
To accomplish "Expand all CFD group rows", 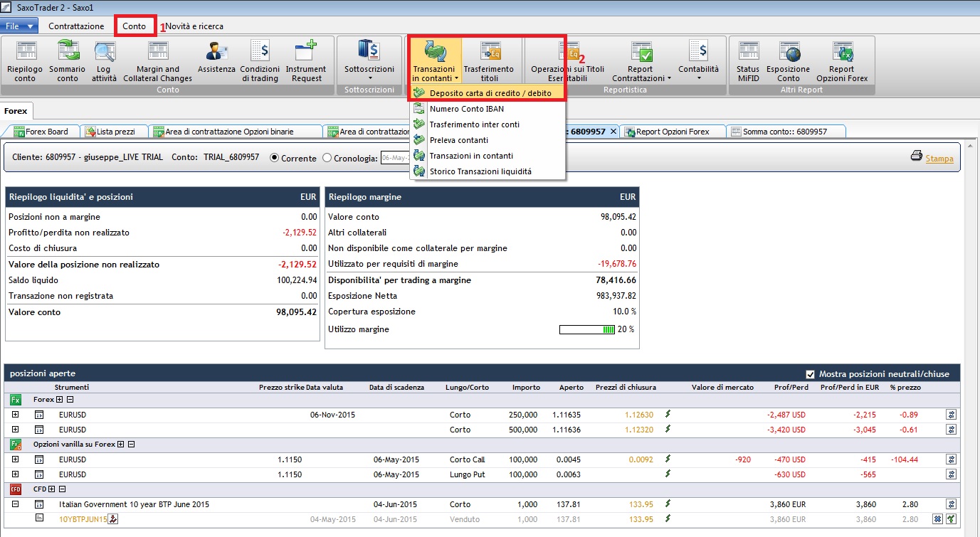I will point(52,489).
